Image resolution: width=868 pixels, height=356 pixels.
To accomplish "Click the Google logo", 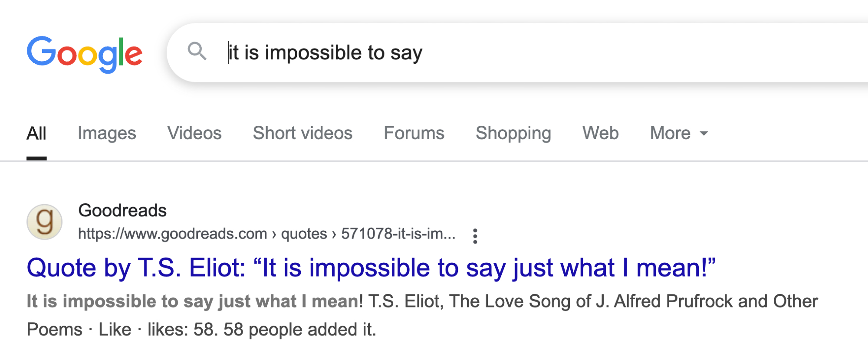I will click(x=85, y=54).
